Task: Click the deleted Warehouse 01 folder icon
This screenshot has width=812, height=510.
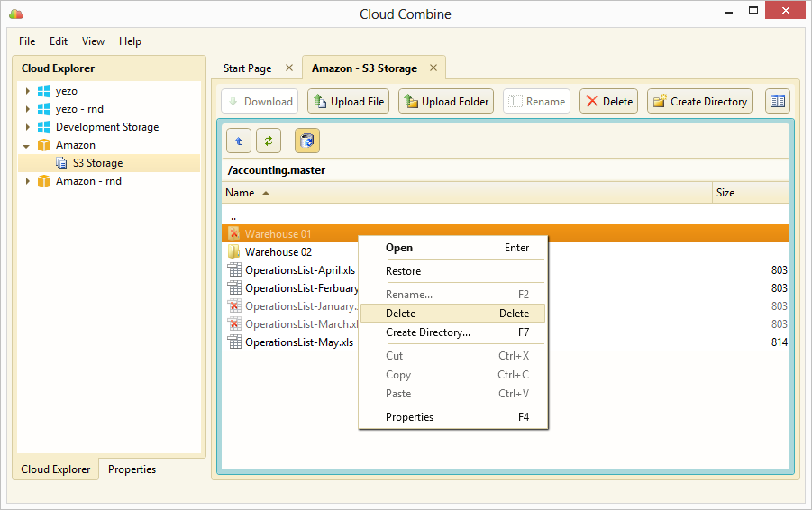Action: tap(234, 233)
